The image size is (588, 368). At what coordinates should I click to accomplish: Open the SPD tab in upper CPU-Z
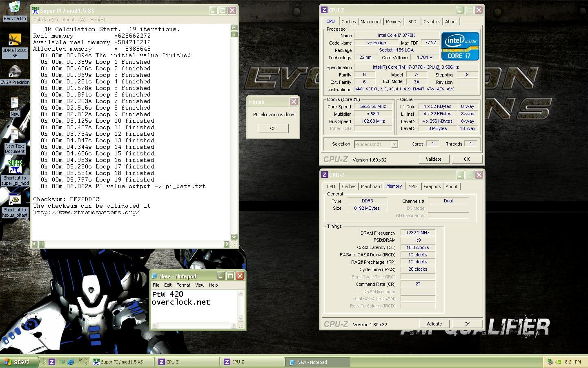pyautogui.click(x=412, y=22)
